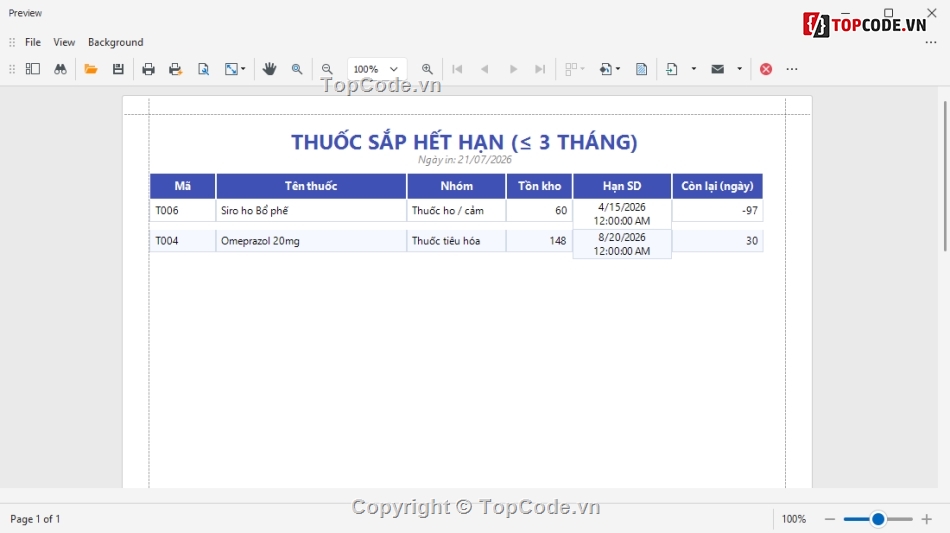Click the Page 1 of 1 status text

point(35,519)
